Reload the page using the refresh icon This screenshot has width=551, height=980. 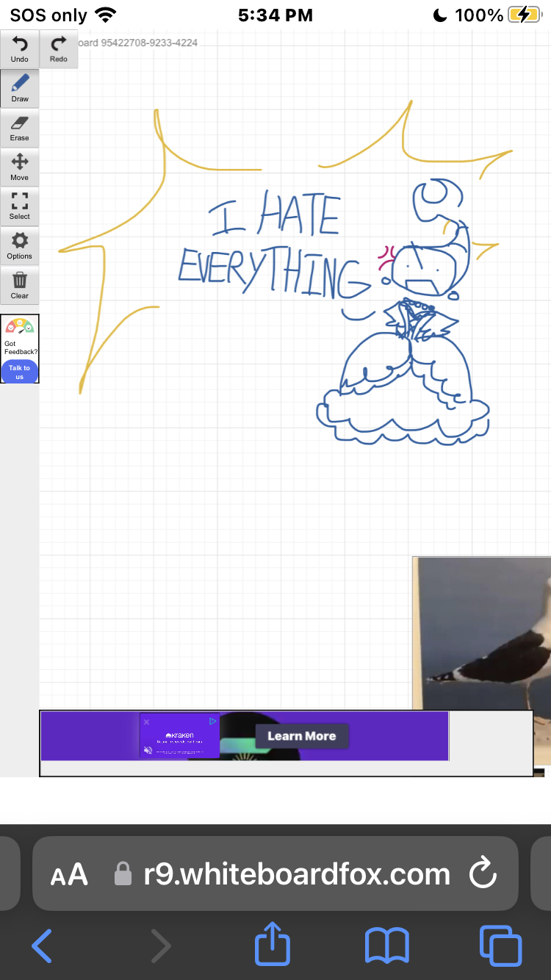point(483,874)
